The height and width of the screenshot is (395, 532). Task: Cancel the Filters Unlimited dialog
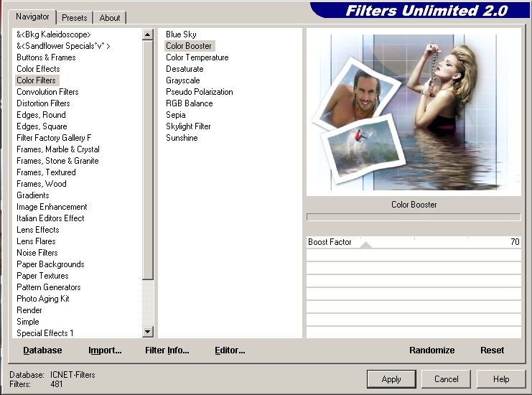tap(446, 379)
